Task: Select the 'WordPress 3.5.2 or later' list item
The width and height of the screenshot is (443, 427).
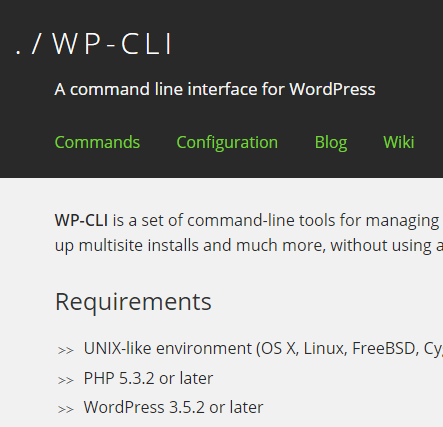Action: point(173,407)
